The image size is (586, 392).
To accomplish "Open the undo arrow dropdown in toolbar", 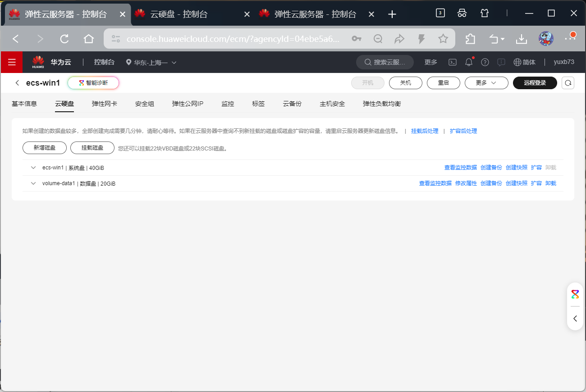I will pos(497,39).
